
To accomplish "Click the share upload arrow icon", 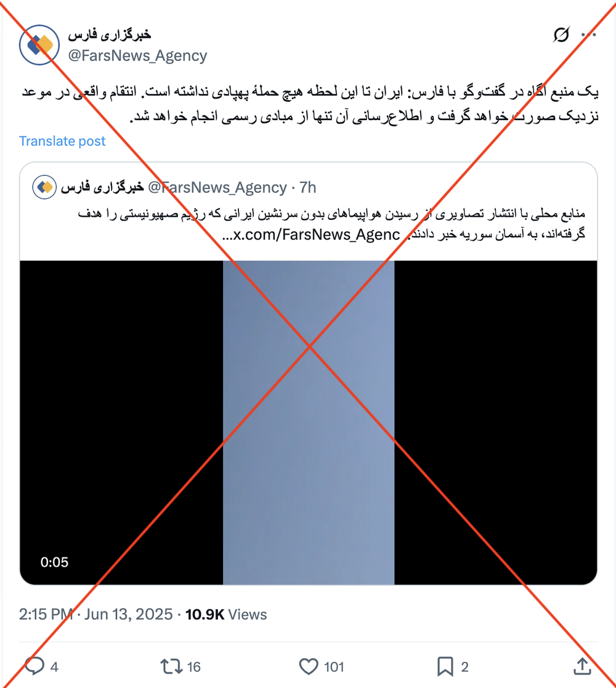I will [x=582, y=666].
